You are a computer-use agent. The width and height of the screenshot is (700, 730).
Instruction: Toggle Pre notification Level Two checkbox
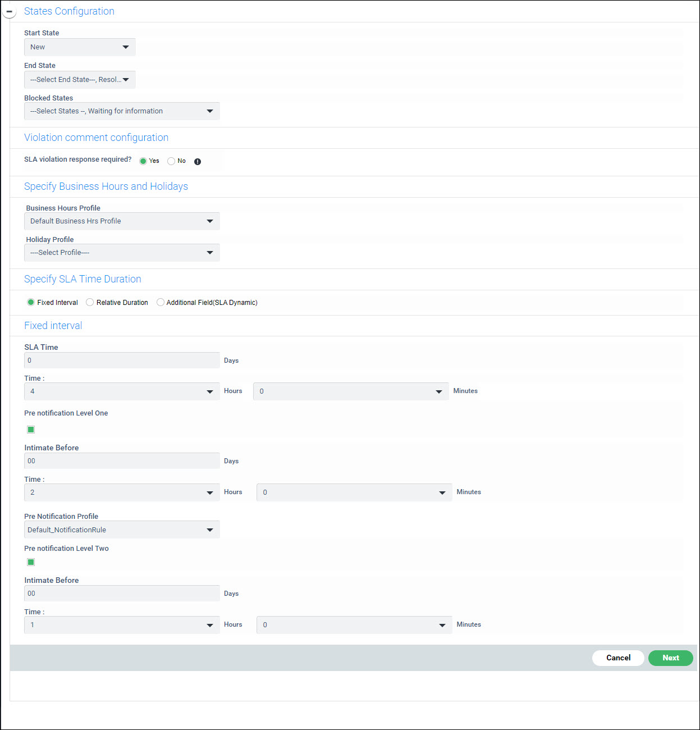coord(31,562)
